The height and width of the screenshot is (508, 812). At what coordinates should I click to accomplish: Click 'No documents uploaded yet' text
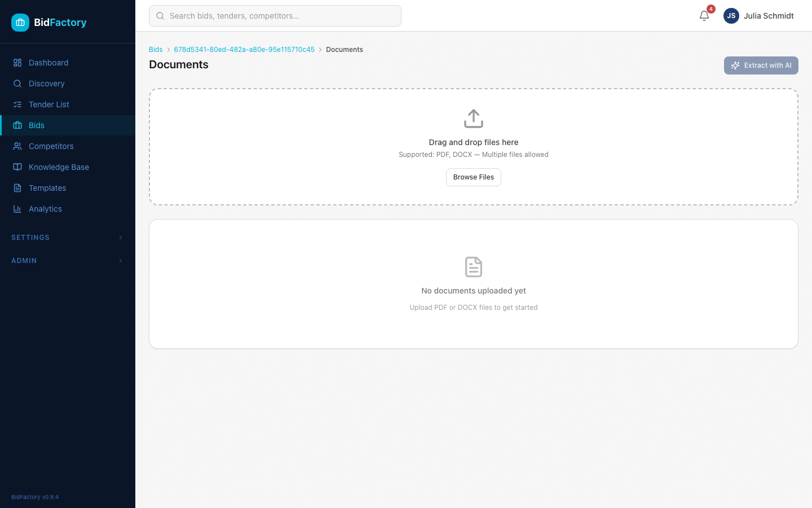474,291
